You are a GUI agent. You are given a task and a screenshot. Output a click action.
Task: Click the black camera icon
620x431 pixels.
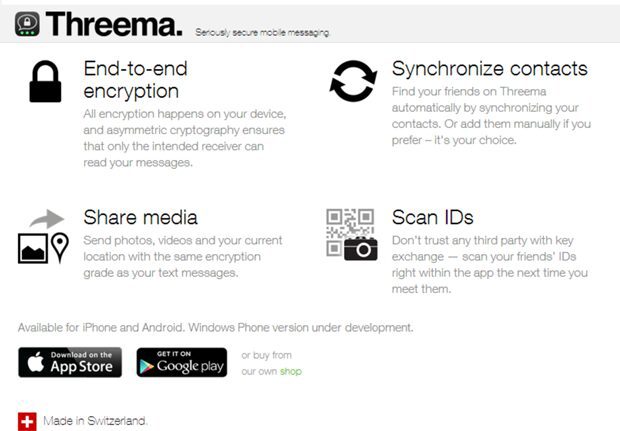(361, 248)
